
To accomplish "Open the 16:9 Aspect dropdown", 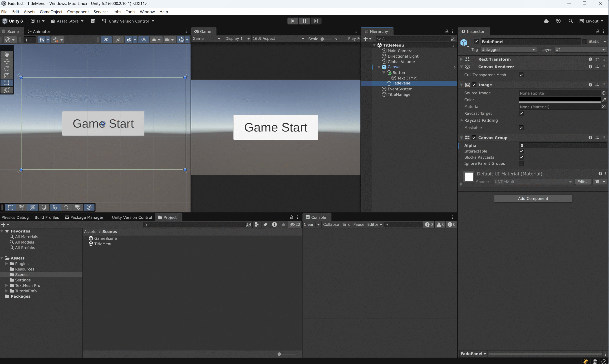I will tap(278, 39).
